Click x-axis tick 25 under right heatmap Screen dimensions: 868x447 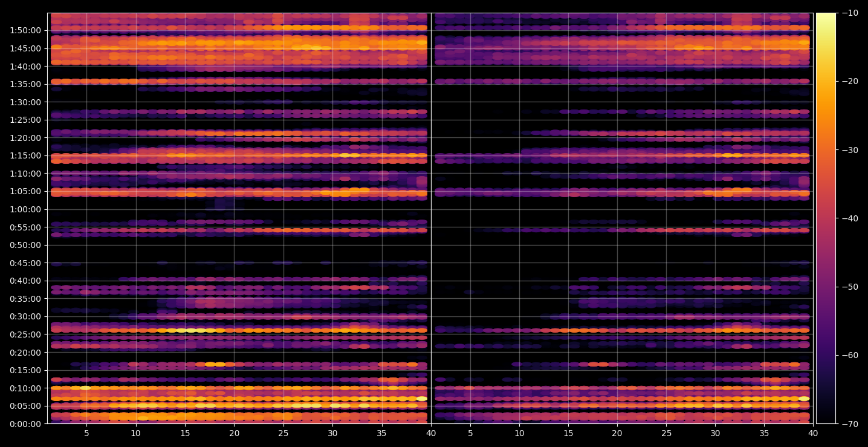click(666, 434)
